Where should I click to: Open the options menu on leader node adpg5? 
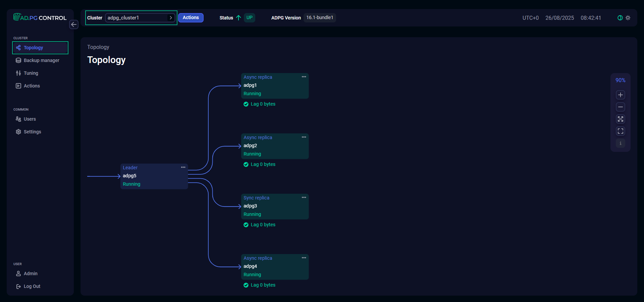click(x=183, y=167)
